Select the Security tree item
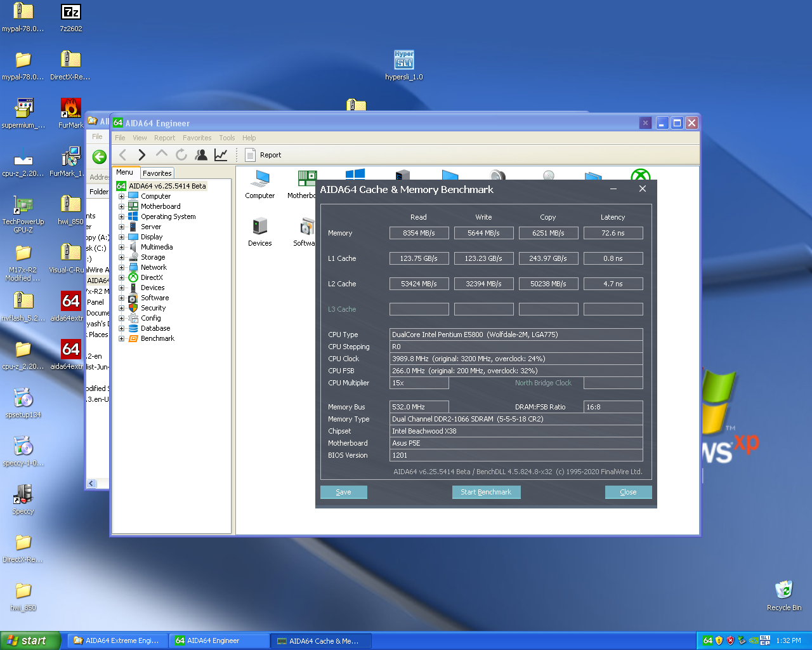Viewport: 812px width, 650px height. tap(153, 308)
